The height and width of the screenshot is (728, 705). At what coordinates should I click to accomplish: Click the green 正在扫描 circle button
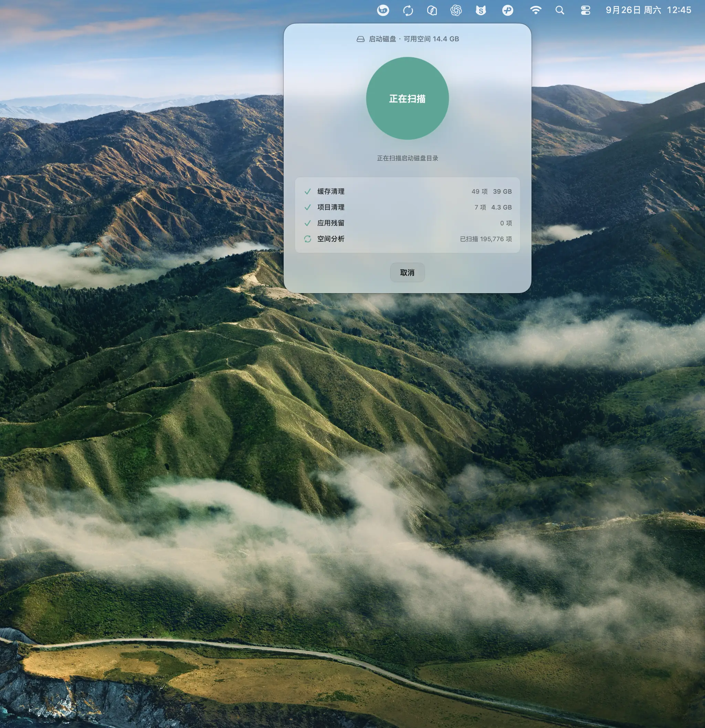tap(407, 98)
